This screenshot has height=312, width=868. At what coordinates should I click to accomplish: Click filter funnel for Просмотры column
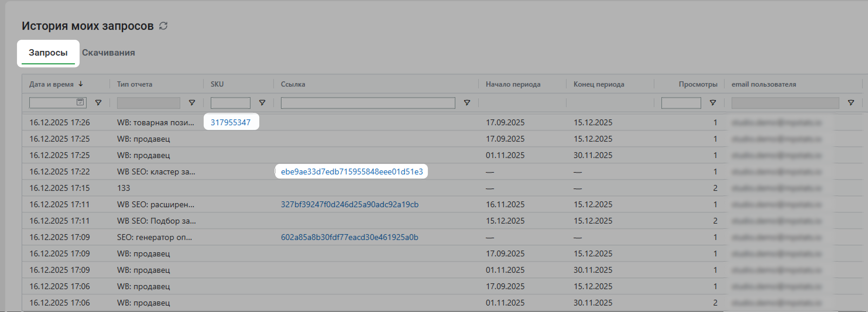point(713,102)
